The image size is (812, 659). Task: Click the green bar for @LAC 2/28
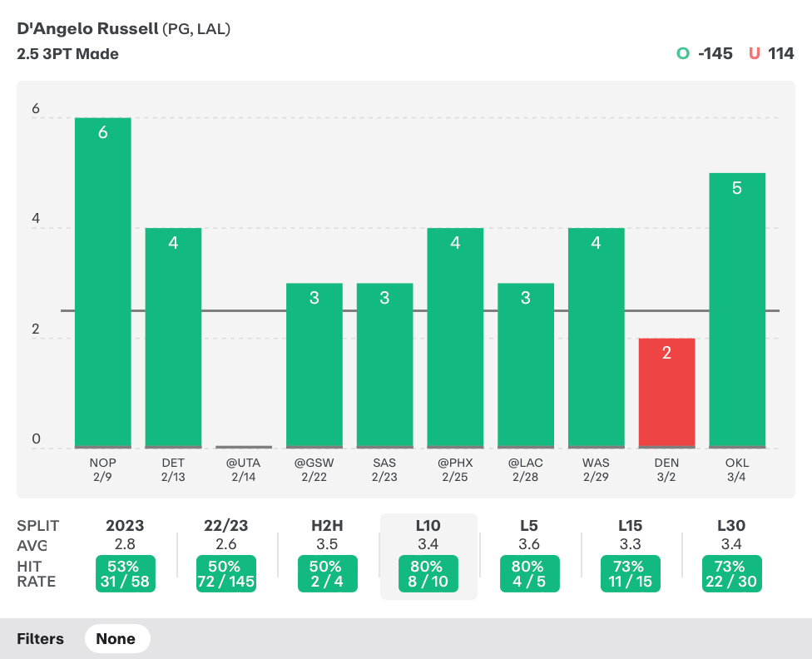coord(526,365)
